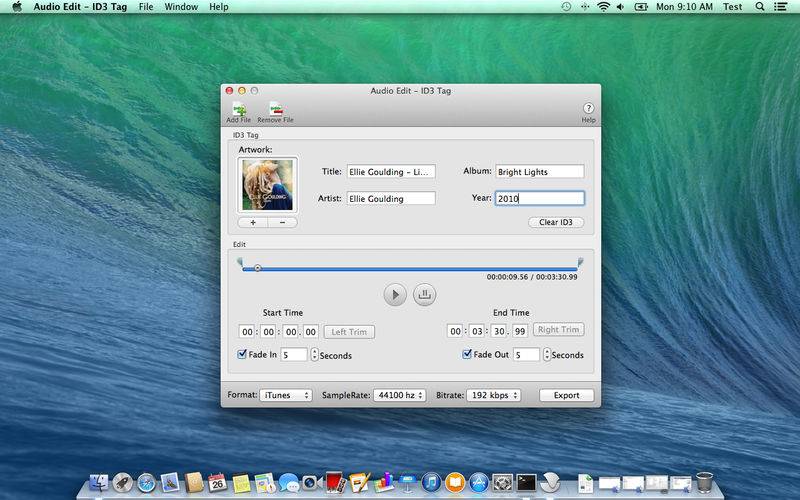Add artwork with the plus button
This screenshot has height=500, width=800.
(252, 222)
